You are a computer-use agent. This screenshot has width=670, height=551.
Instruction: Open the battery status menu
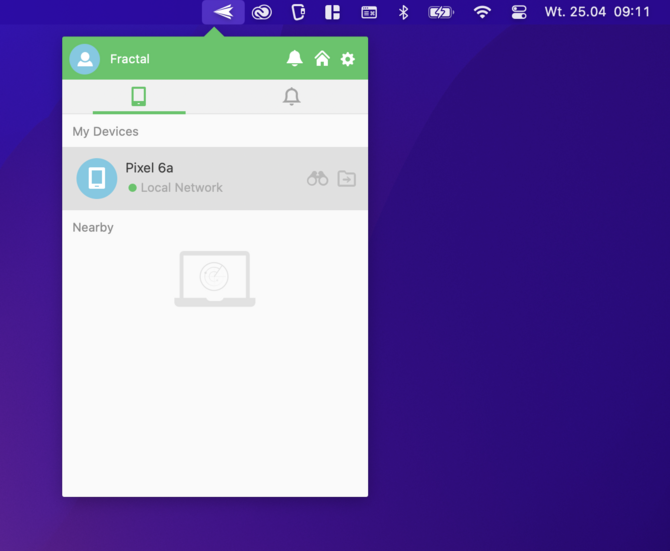click(x=441, y=12)
